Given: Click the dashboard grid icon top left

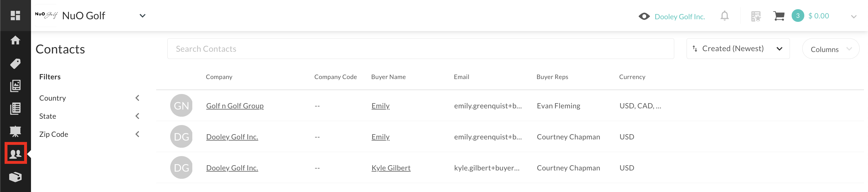Looking at the screenshot, I should click(x=15, y=15).
